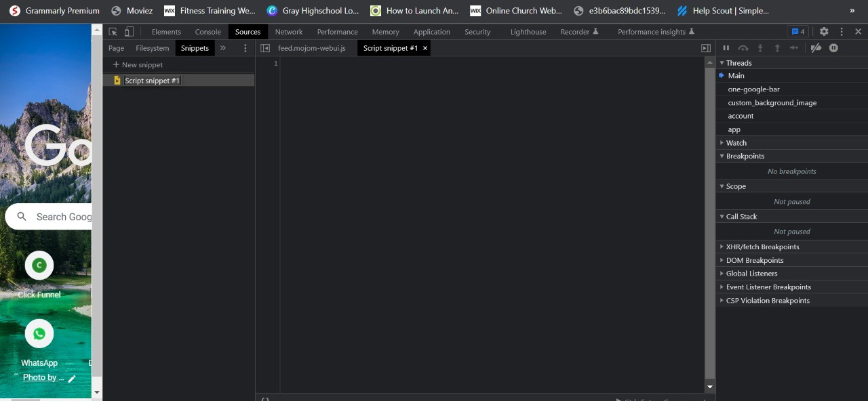This screenshot has width=868, height=401.
Task: Open the Performance tab
Action: 337,32
